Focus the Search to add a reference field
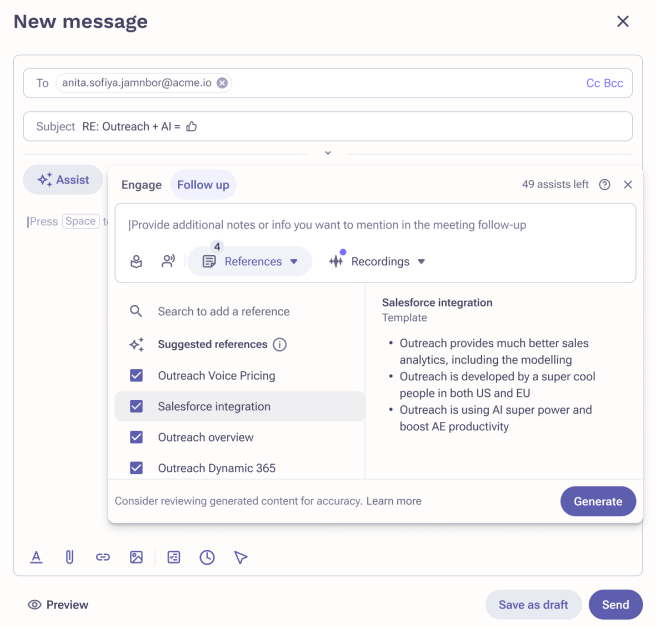Screen dimensions: 656x626 point(223,311)
